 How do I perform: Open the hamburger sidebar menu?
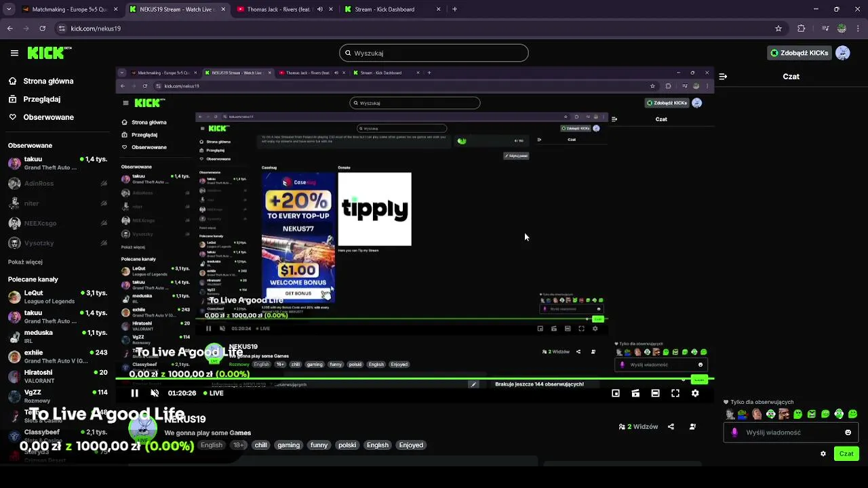[14, 53]
